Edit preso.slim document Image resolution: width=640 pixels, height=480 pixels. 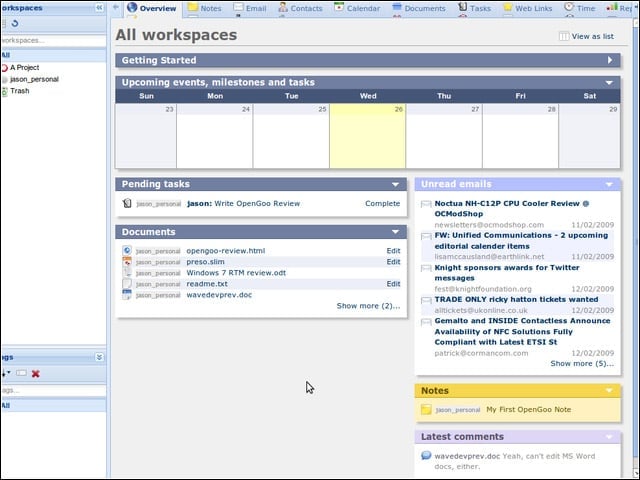(393, 262)
